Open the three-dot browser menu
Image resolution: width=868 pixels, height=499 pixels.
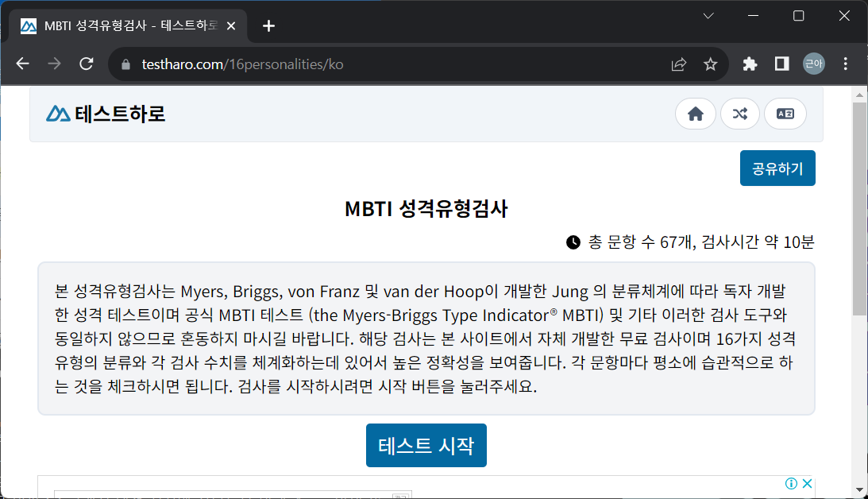(844, 64)
